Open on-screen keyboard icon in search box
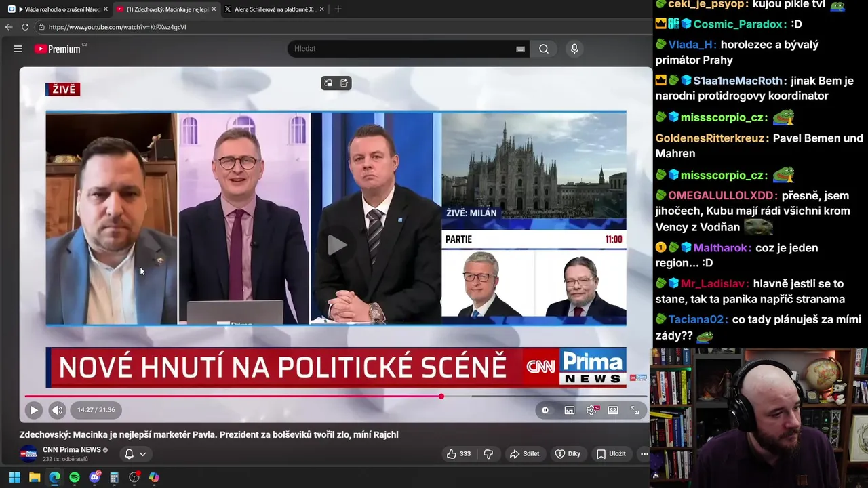The image size is (868, 488). coord(520,49)
